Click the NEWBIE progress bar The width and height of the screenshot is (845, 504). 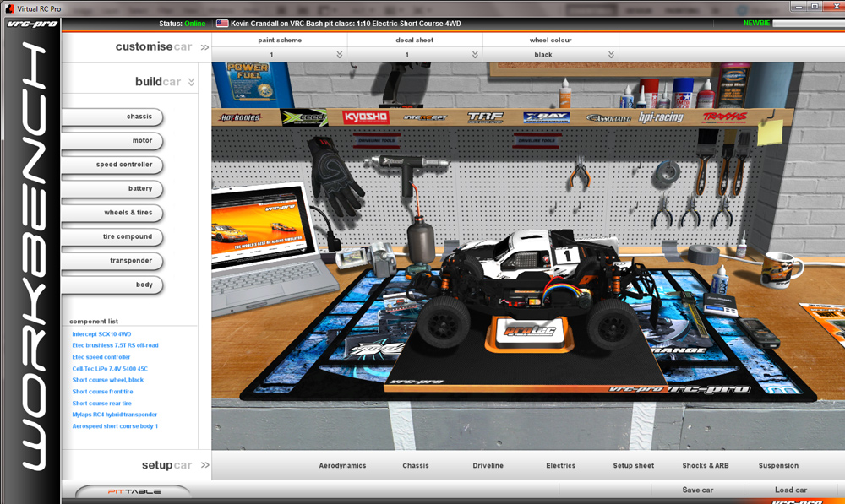809,23
